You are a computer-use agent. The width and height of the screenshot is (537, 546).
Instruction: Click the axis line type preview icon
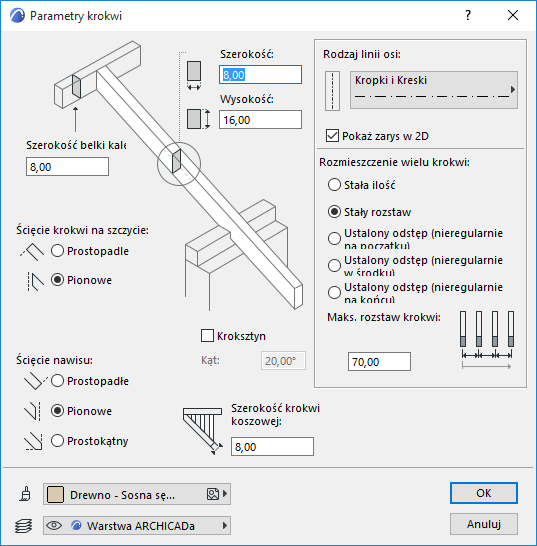pyautogui.click(x=332, y=91)
